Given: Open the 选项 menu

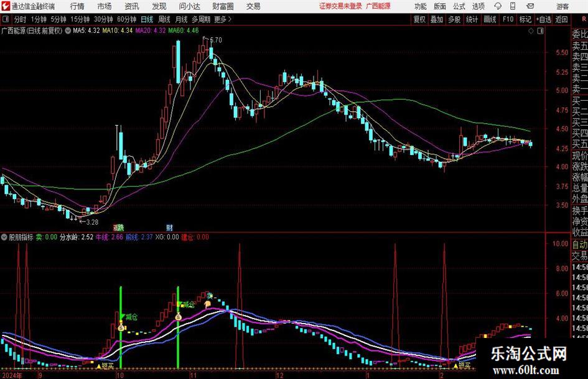Looking at the screenshot, I should (x=478, y=6).
